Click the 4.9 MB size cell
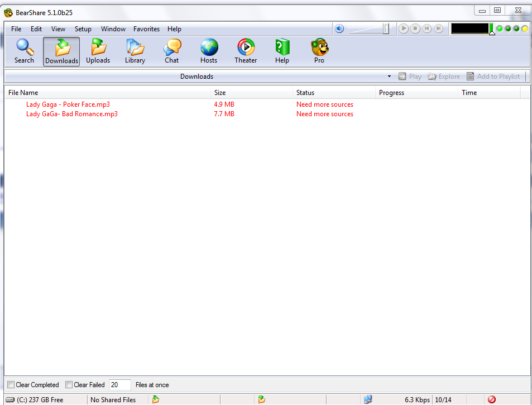The height and width of the screenshot is (405, 532). coord(224,104)
